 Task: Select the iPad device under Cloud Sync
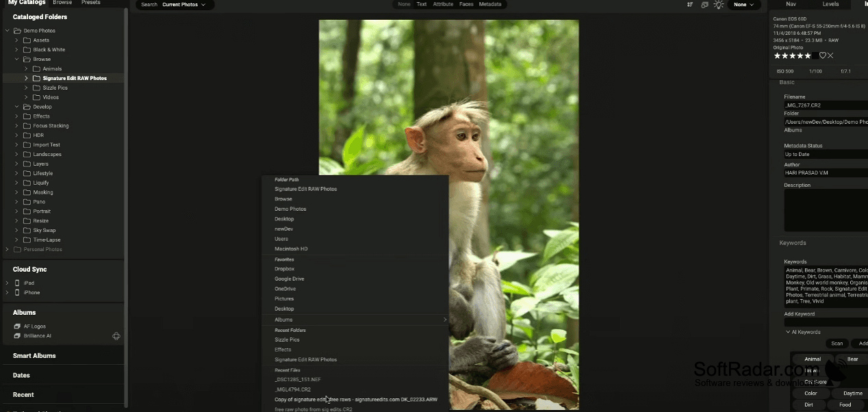point(29,283)
